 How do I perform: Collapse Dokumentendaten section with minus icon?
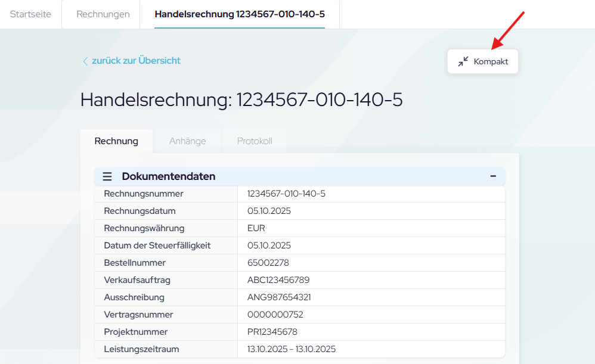(493, 176)
